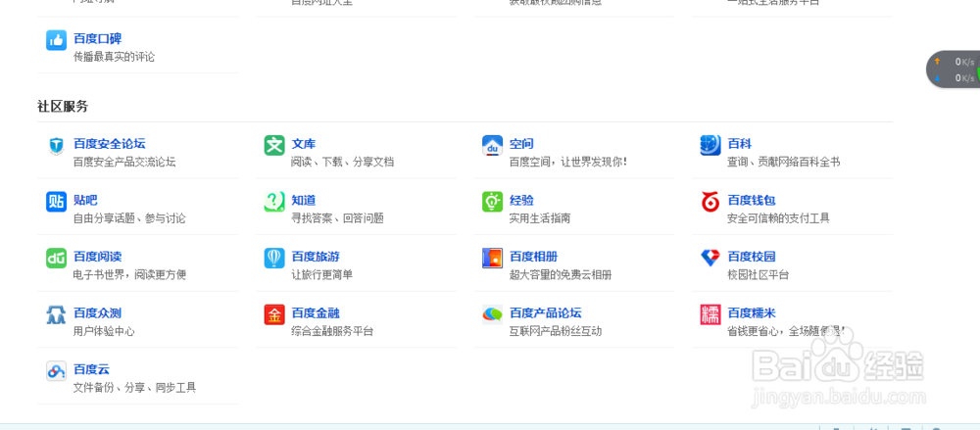The height and width of the screenshot is (430, 980).
Task: Open the 文库 link
Action: [304, 144]
